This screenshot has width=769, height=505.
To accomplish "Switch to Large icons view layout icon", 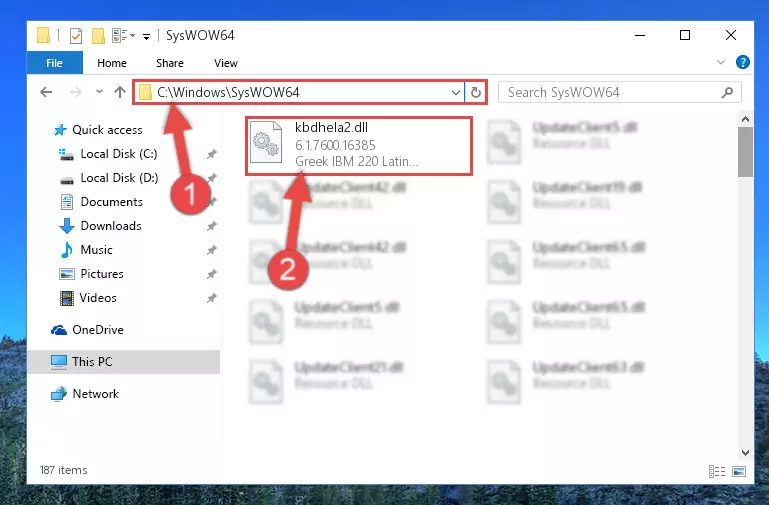I will click(x=739, y=471).
